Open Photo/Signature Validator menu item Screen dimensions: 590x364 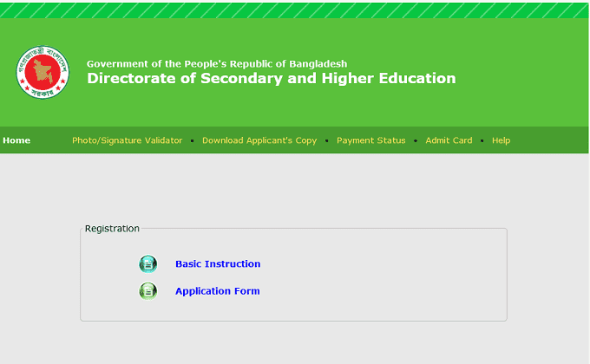(127, 140)
